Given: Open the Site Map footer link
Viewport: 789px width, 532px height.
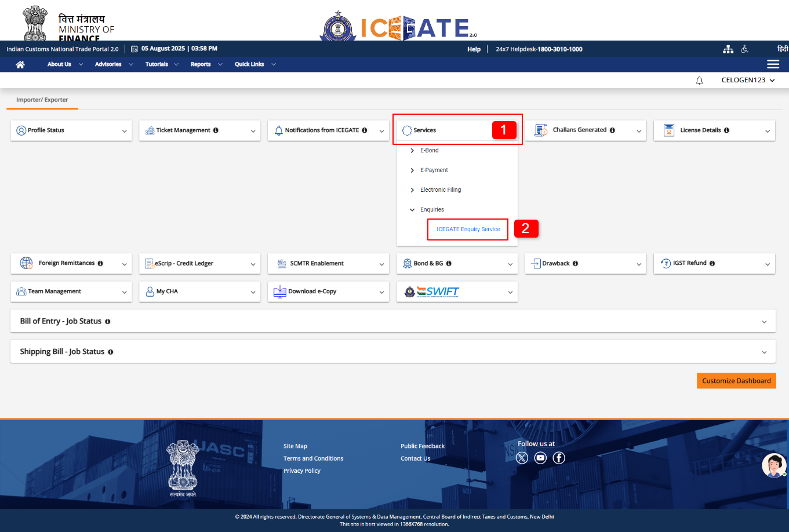Looking at the screenshot, I should click(296, 446).
